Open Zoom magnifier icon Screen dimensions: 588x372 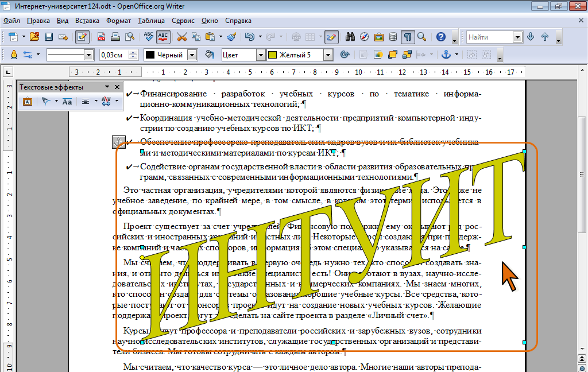(x=422, y=37)
